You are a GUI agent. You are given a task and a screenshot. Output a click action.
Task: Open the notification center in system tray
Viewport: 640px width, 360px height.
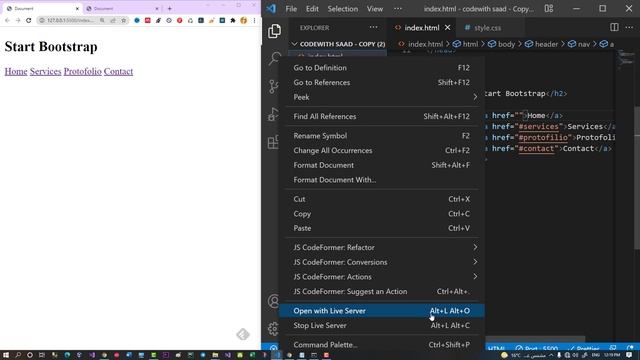[x=629, y=355]
